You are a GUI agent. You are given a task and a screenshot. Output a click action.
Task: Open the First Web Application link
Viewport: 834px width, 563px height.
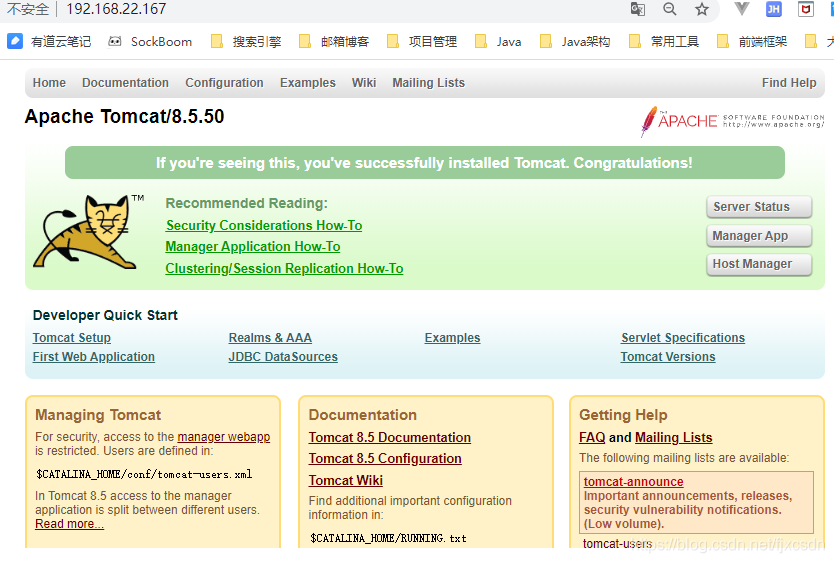(x=94, y=357)
